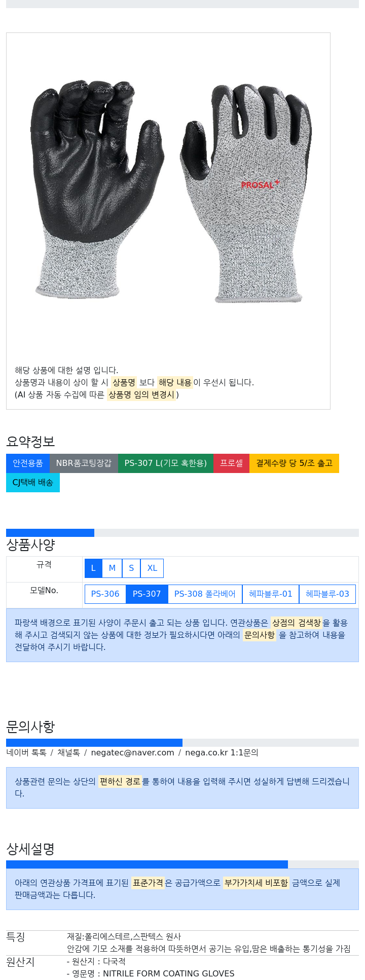Choose model 헤파블루-01
This screenshot has width=365, height=980.
point(271,594)
